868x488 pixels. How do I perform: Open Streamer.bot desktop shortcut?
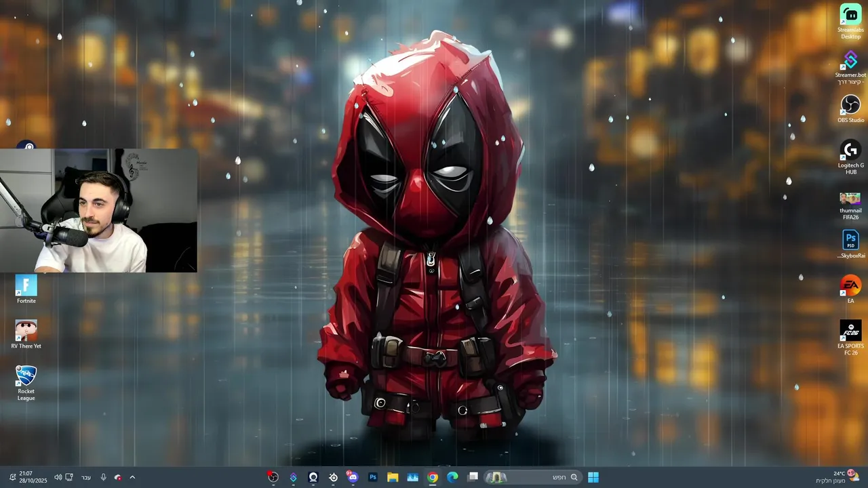pyautogui.click(x=850, y=68)
